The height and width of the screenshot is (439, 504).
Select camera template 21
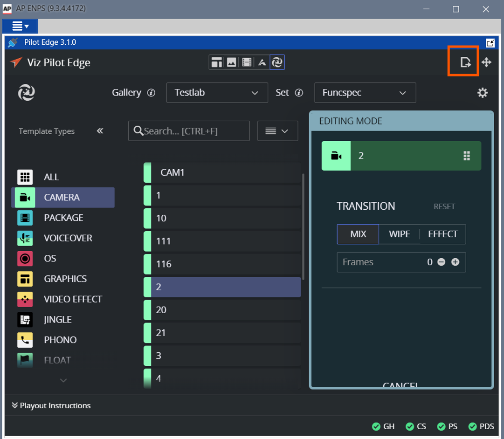click(222, 333)
